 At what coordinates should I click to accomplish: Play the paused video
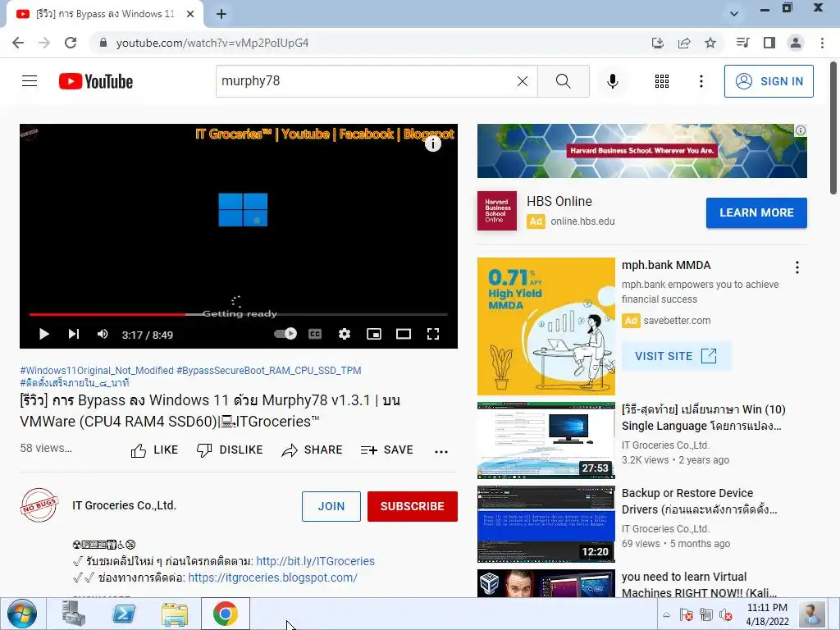[44, 335]
